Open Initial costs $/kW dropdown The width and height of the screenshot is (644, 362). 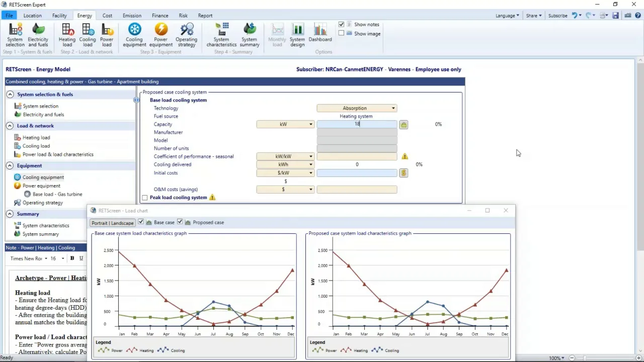[x=285, y=173]
